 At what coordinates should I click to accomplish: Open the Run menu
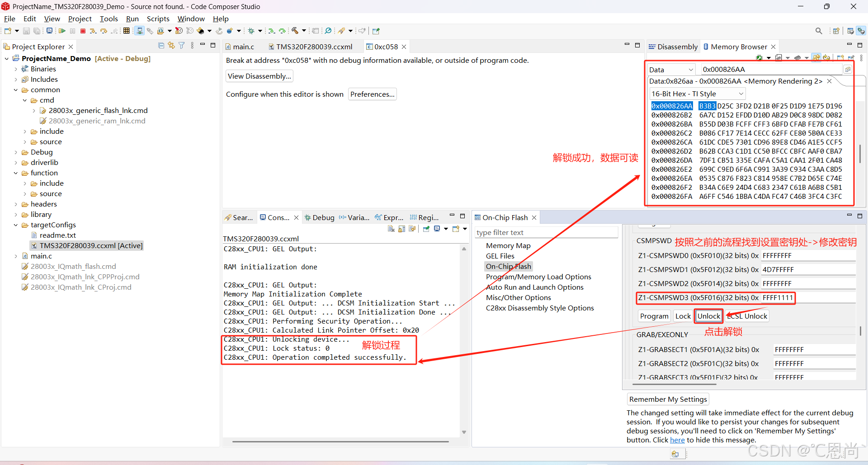pos(132,19)
